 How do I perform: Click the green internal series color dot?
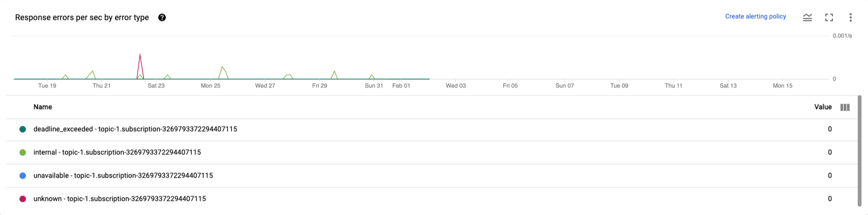[23, 152]
